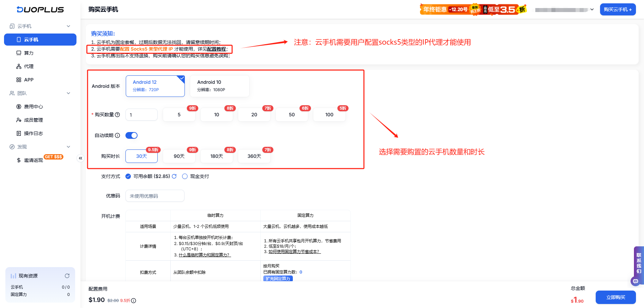644x308 pixels.
Task: Collapse the 云手机 sidebar group
Action: (x=68, y=26)
